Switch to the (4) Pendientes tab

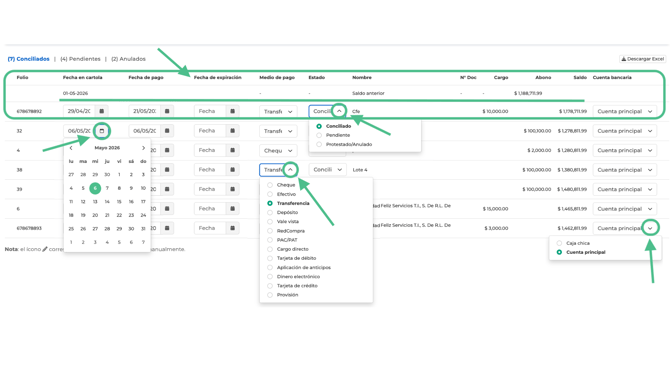[80, 59]
